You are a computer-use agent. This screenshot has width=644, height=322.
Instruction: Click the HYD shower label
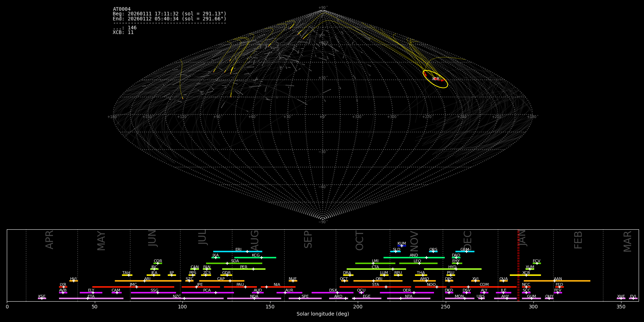(x=452, y=267)
